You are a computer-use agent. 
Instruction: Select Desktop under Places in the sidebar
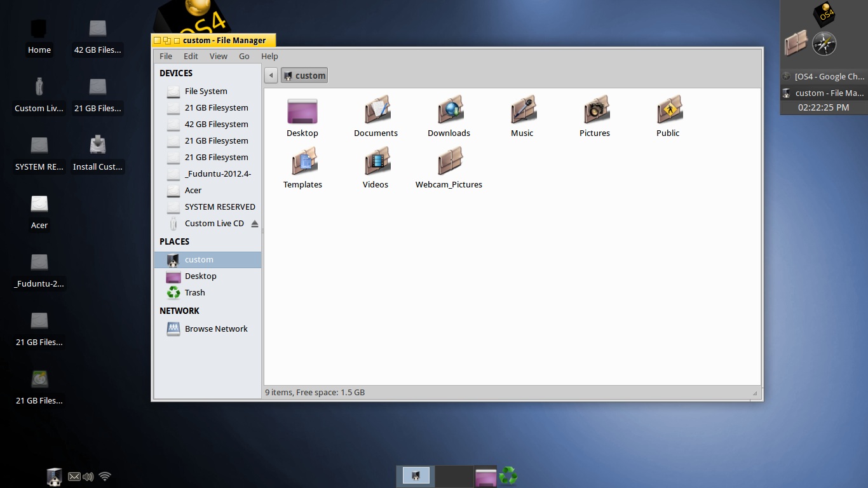pos(208,276)
